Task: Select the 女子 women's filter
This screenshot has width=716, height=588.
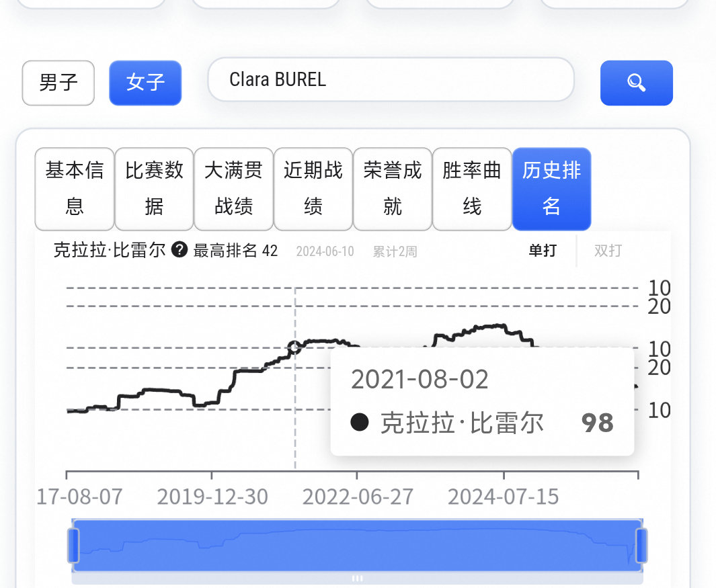Action: 145,83
